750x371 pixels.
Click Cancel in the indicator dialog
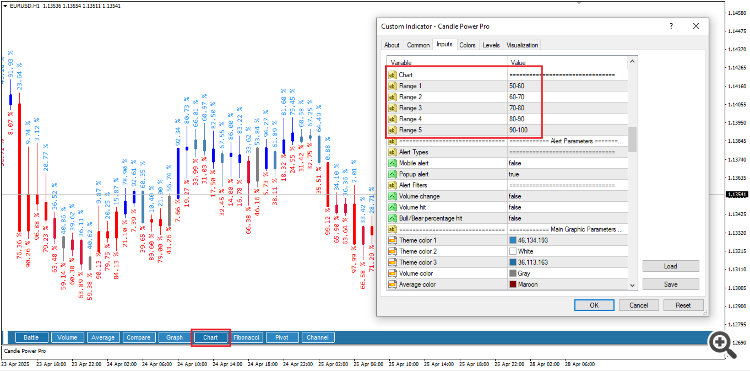point(639,305)
